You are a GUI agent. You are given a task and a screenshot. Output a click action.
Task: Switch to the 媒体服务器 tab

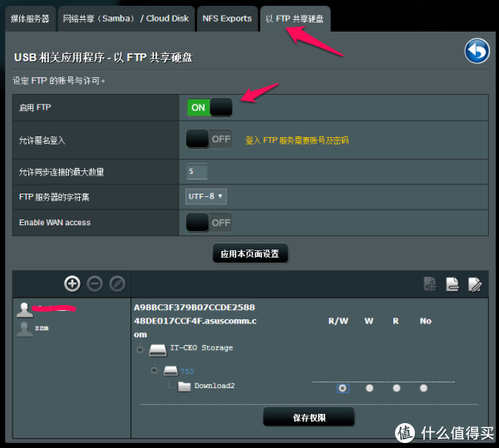30,19
